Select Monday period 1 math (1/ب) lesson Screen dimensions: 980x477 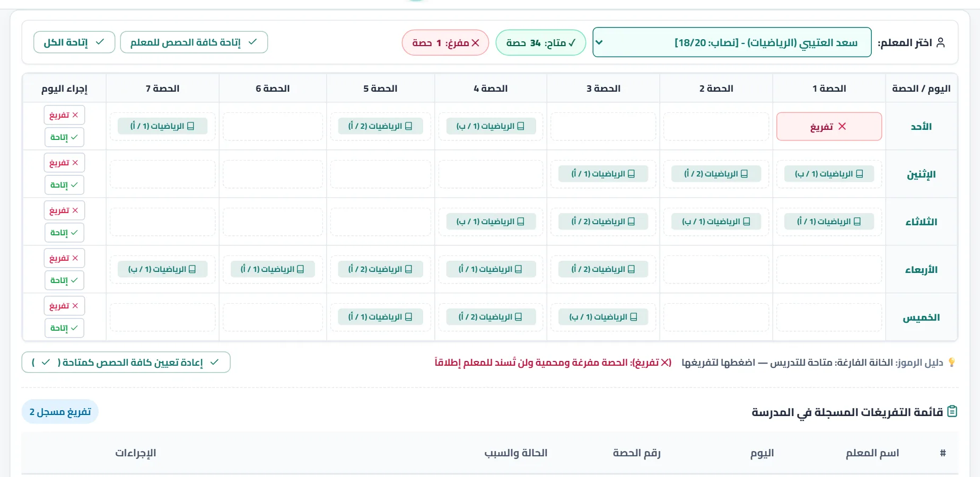click(829, 174)
